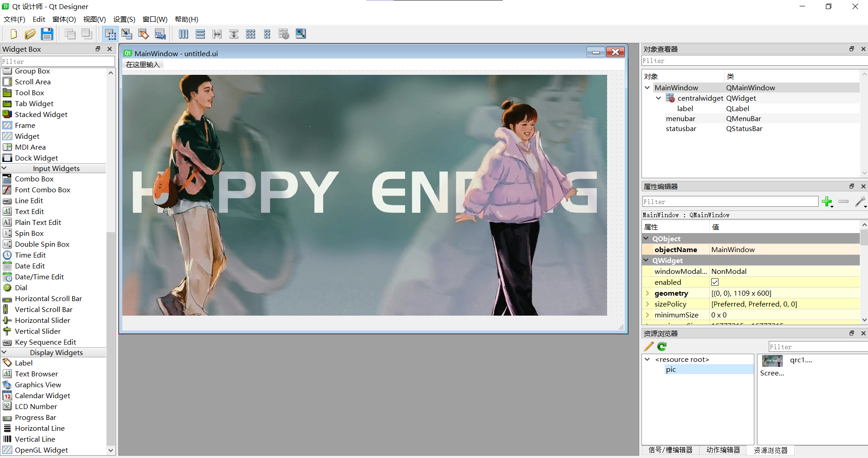This screenshot has height=458, width=868.
Task: Select the Horizontal Slider widget
Action: 42,321
